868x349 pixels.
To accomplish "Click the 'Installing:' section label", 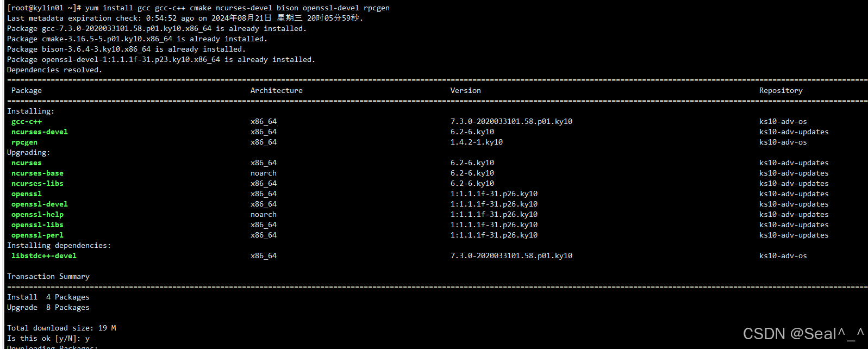I will click(x=31, y=111).
